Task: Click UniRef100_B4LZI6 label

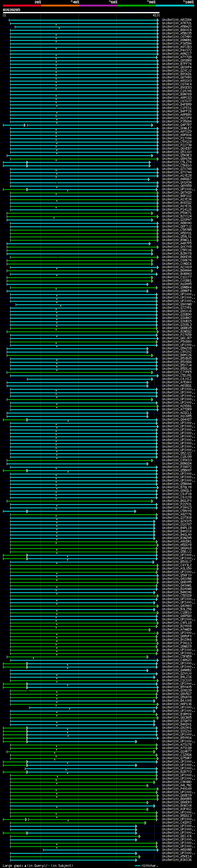Action: pyautogui.click(x=176, y=677)
